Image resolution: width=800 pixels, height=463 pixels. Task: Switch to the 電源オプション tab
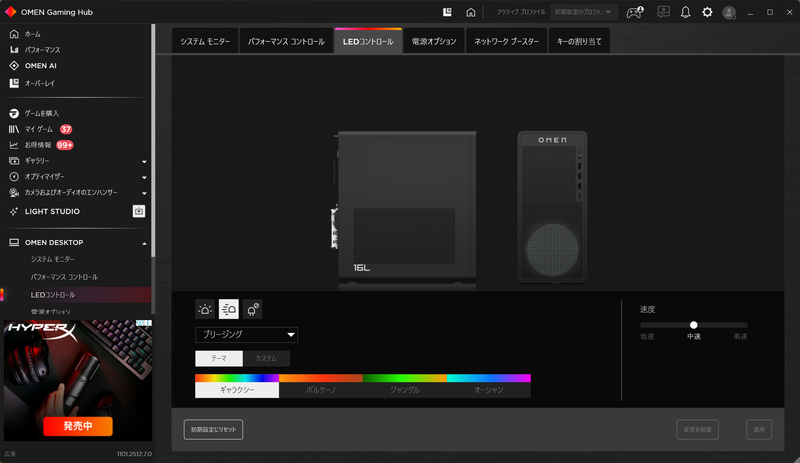[434, 41]
